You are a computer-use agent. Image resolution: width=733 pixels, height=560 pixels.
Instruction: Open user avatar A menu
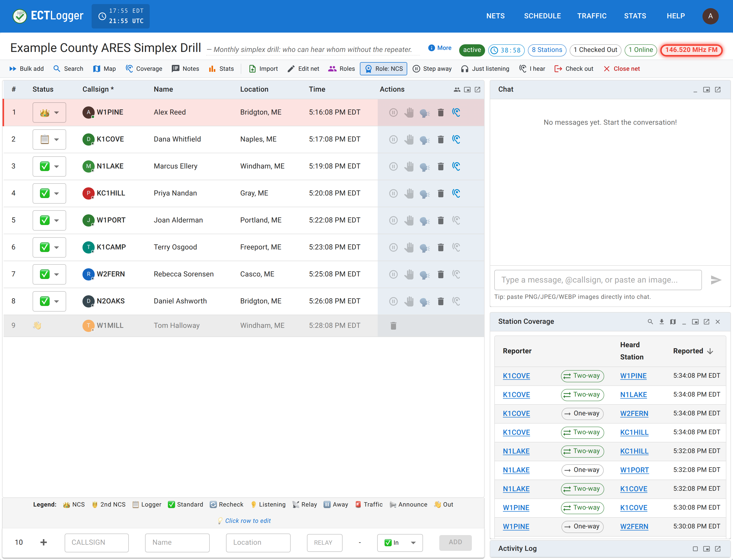point(710,16)
